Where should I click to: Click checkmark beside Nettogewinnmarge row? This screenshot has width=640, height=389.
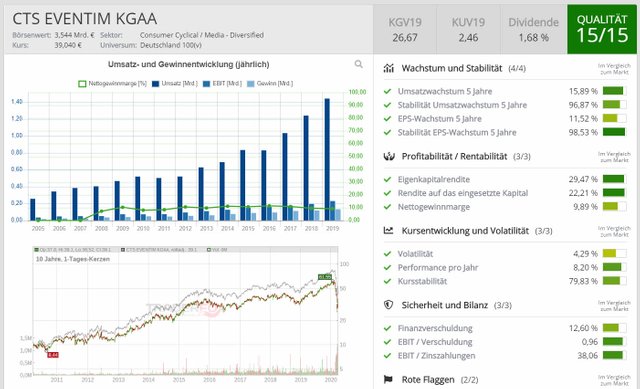(387, 207)
